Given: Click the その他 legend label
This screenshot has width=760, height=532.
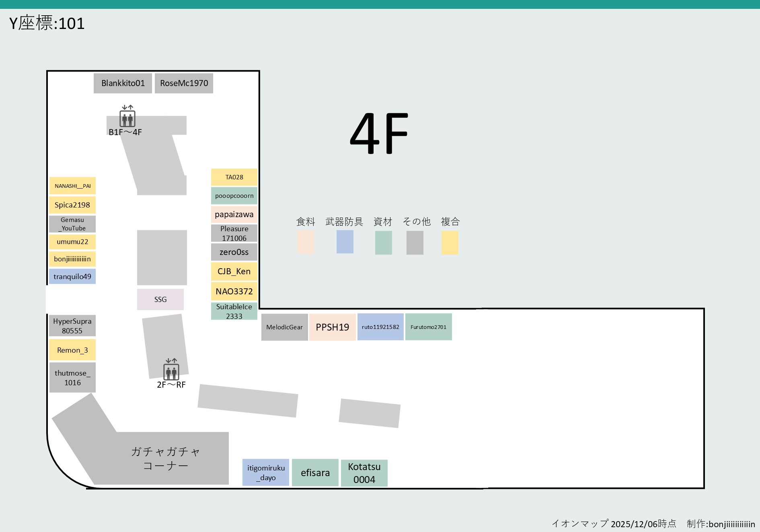Looking at the screenshot, I should coord(416,222).
